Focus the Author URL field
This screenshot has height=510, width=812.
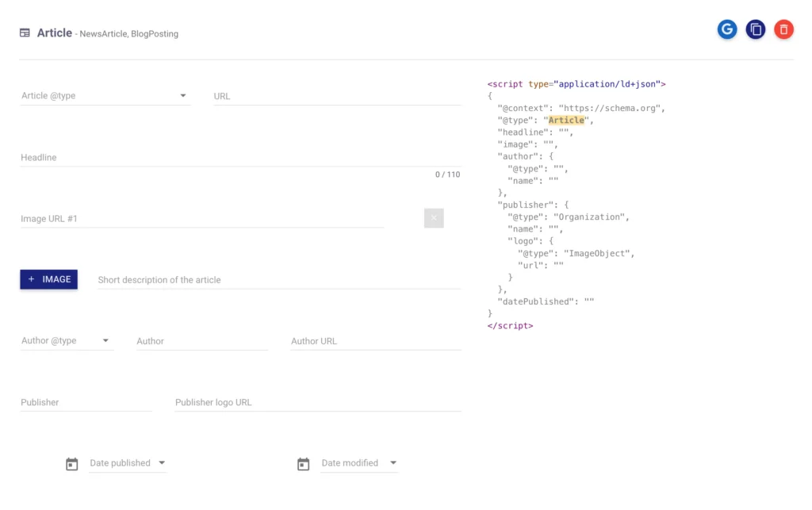pos(376,341)
